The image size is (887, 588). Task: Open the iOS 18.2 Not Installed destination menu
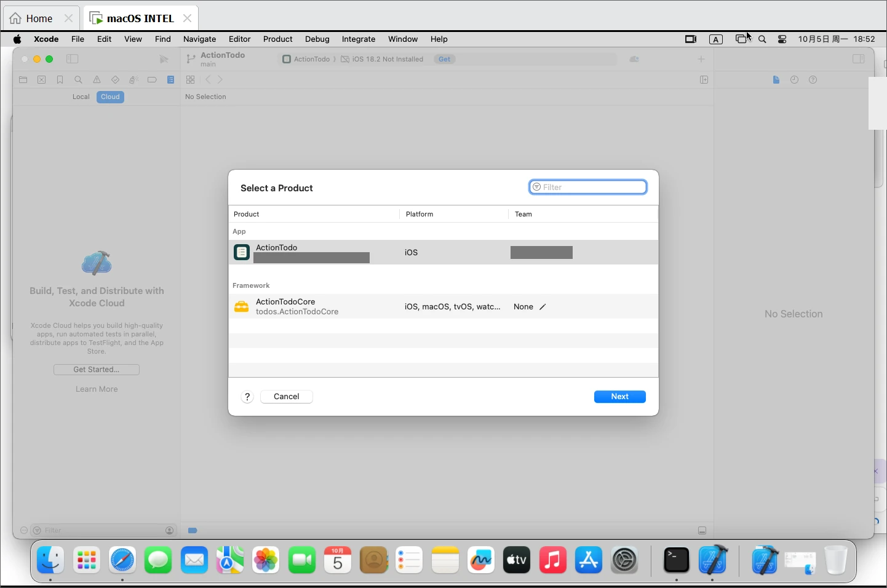[383, 59]
